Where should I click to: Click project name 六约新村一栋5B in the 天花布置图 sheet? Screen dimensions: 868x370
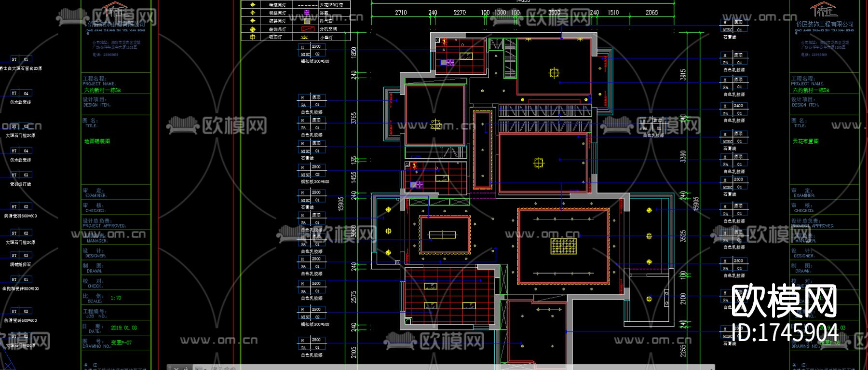click(811, 90)
